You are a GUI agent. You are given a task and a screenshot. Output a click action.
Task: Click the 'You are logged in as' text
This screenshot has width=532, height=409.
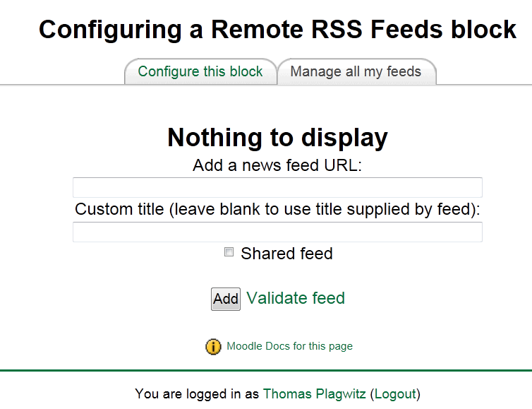(197, 393)
